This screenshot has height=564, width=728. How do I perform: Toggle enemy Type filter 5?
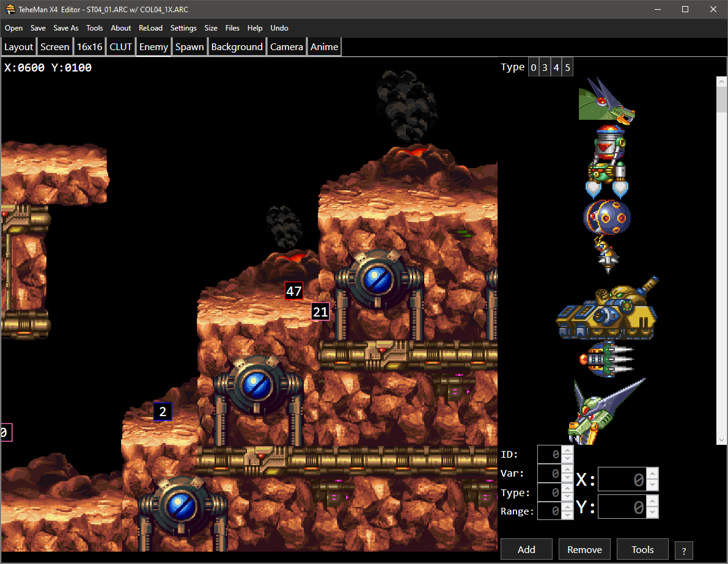(x=567, y=67)
